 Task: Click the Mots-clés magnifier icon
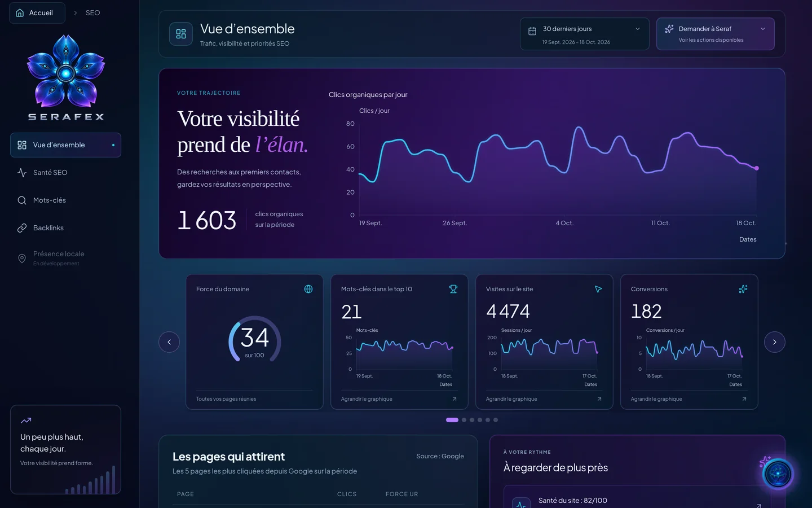22,200
